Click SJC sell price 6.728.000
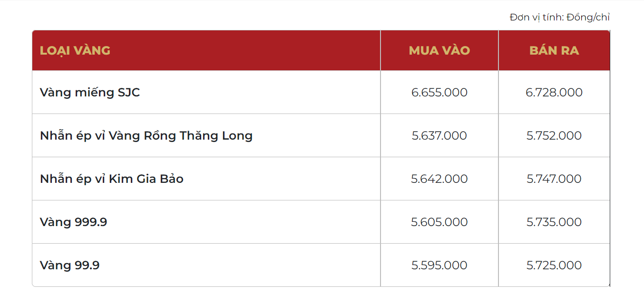Screen dimensions: 644x294 [554, 93]
